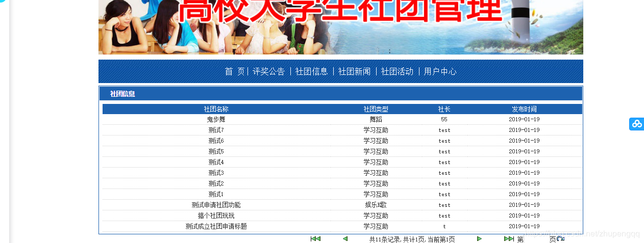Open the 鬼步舞 club entry
The width and height of the screenshot is (644, 243).
tap(216, 119)
